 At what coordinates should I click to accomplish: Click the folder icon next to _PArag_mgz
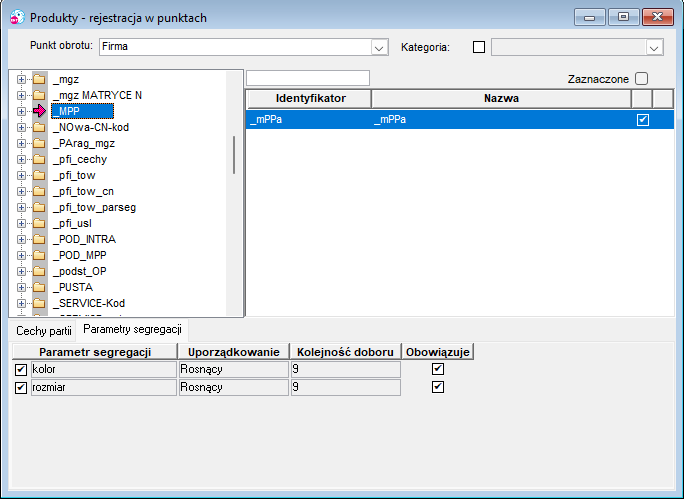click(x=39, y=143)
